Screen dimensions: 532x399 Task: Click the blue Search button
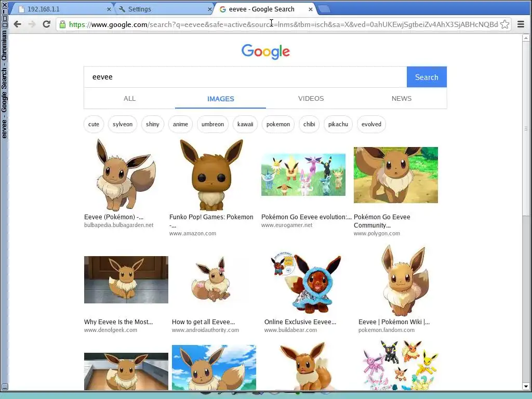point(427,77)
